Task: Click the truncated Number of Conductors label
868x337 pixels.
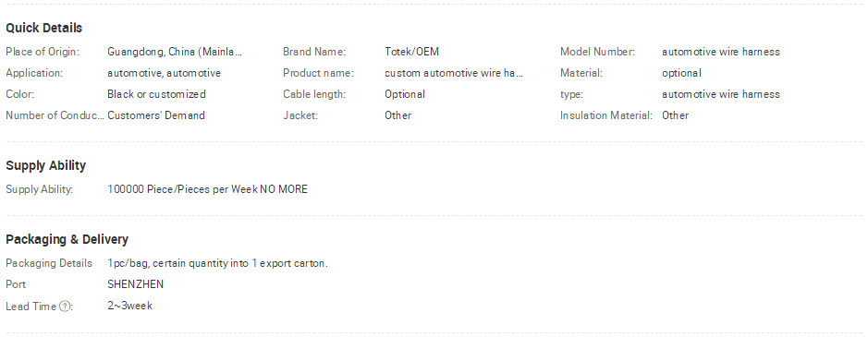Action: pyautogui.click(x=55, y=115)
